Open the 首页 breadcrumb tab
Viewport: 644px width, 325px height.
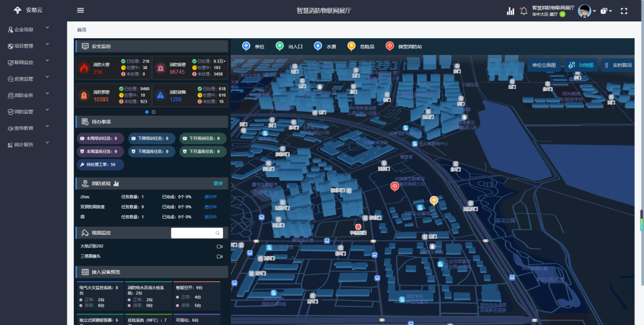(x=82, y=30)
